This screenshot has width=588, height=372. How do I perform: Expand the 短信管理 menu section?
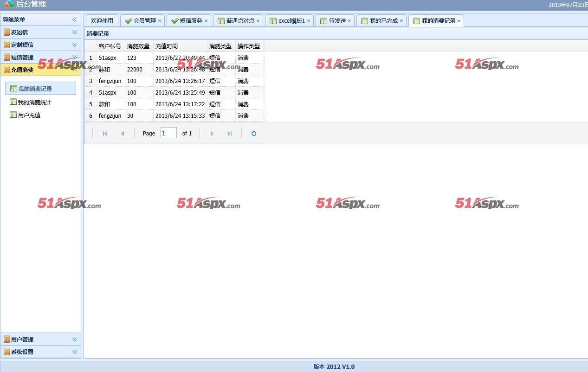click(74, 57)
